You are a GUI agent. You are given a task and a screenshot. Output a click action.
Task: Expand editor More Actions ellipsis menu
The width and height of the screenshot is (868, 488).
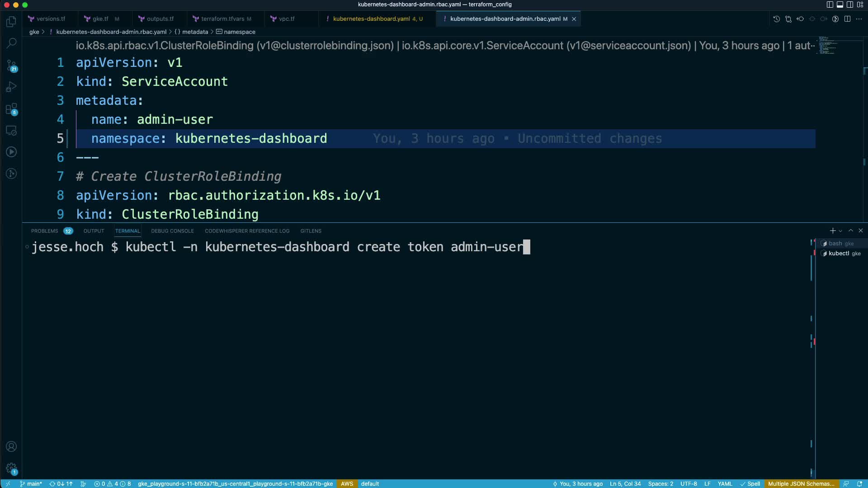coord(859,19)
